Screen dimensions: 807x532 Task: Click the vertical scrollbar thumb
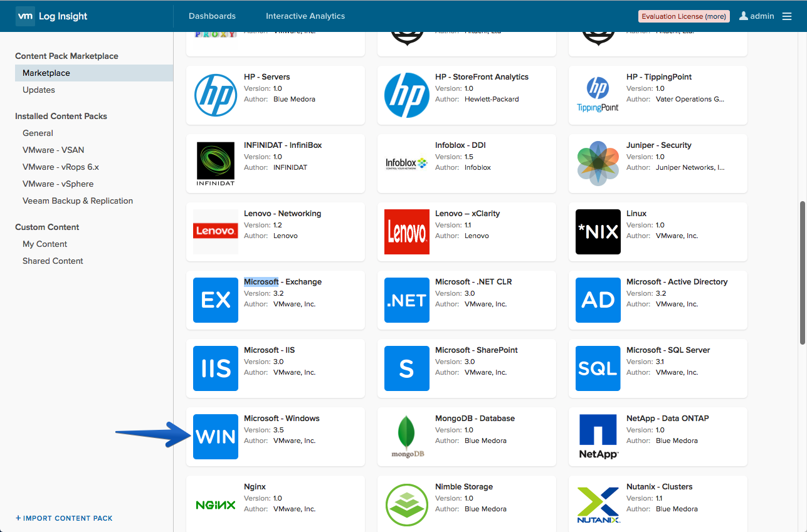coord(803,273)
